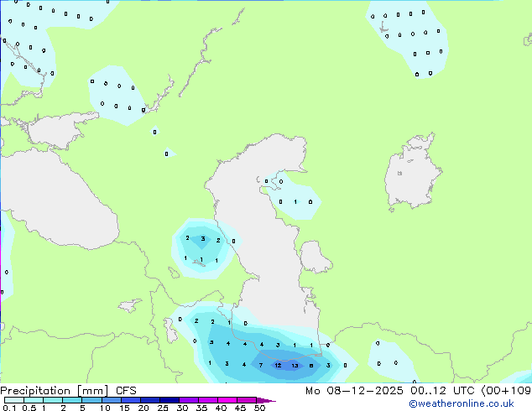Click legend scale label '15'
Viewport: 532px width, 411px height.
(124, 408)
